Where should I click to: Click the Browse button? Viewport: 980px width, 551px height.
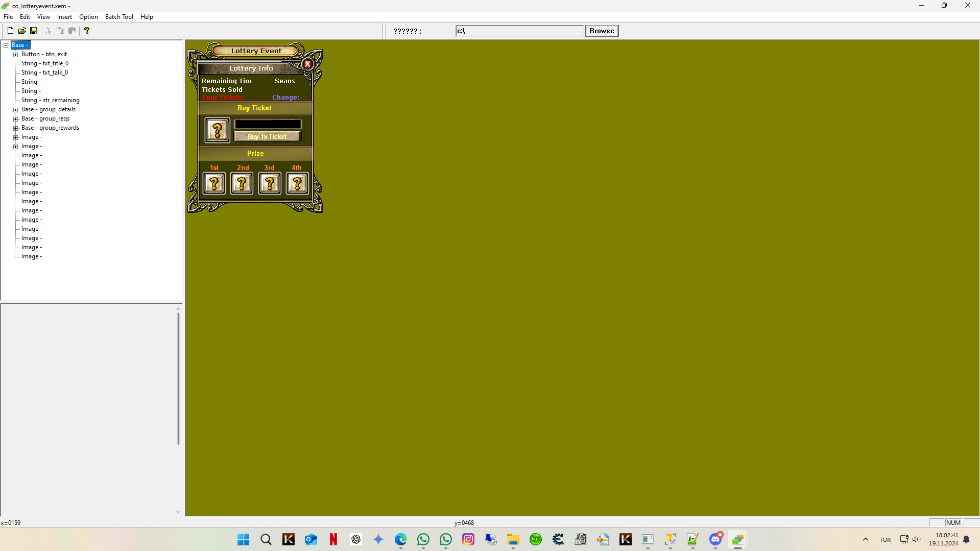[x=601, y=31]
